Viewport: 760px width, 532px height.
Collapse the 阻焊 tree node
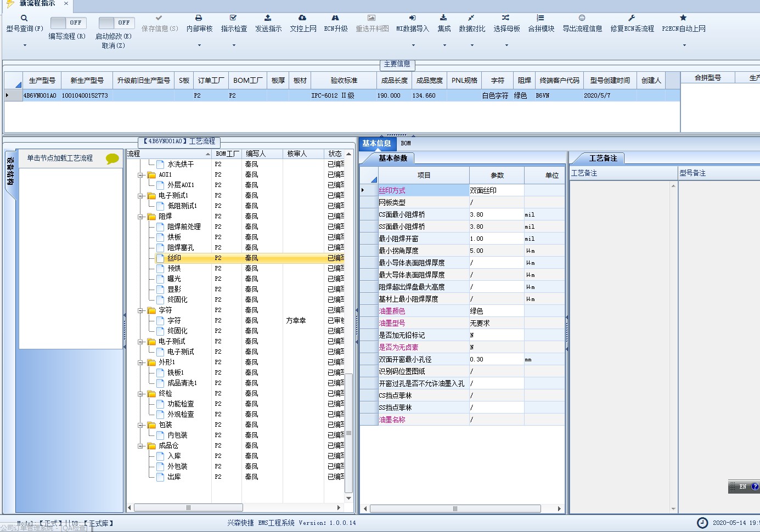pos(141,217)
